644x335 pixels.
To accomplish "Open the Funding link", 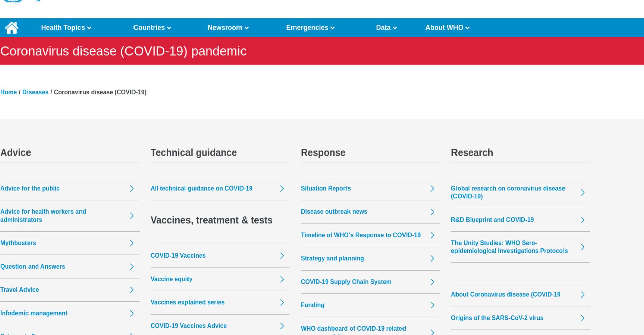I will (313, 305).
